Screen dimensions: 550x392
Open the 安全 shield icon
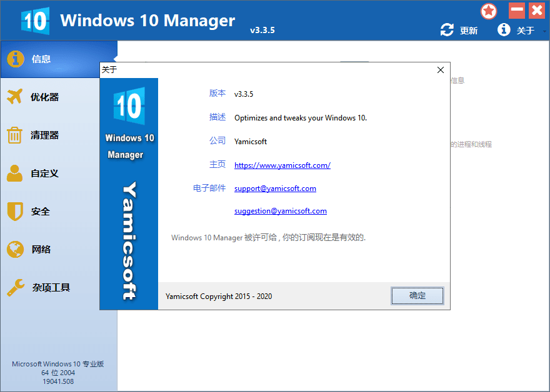coord(15,211)
